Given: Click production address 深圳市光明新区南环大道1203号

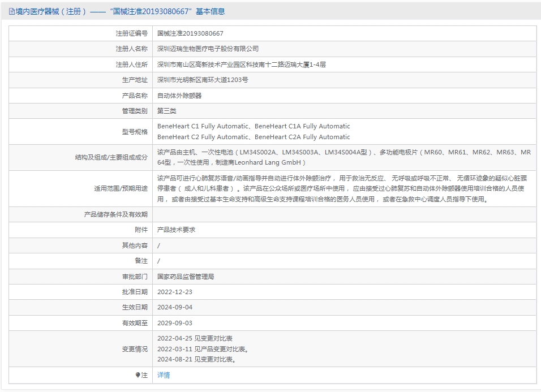Looking at the screenshot, I should pyautogui.click(x=203, y=80).
